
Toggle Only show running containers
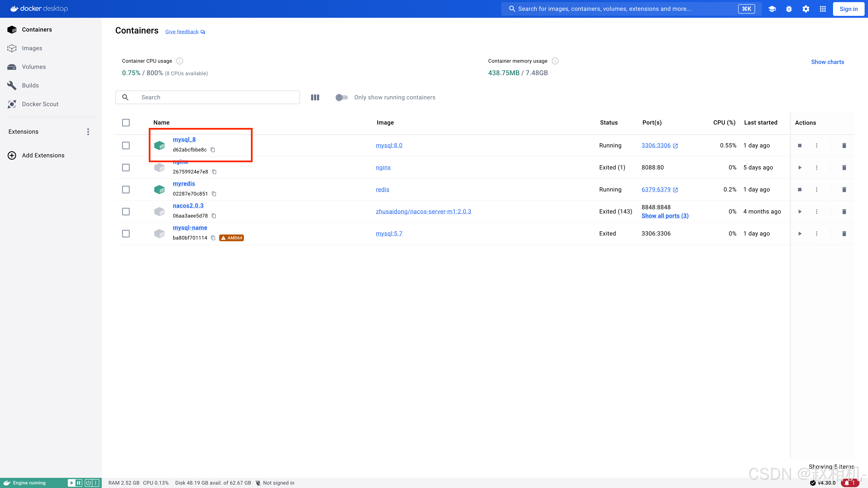coord(342,97)
